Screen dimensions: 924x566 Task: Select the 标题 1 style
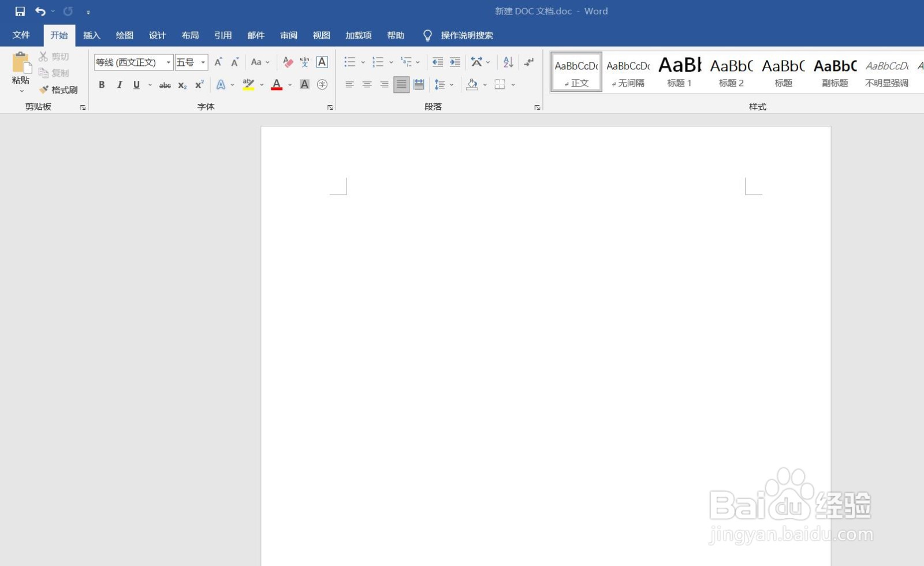(x=680, y=72)
